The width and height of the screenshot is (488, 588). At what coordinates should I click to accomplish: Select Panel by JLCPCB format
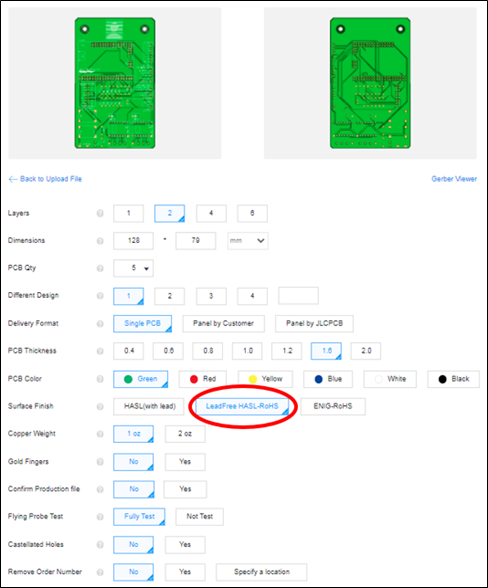point(314,324)
